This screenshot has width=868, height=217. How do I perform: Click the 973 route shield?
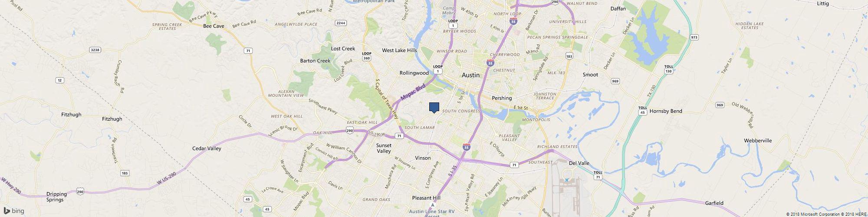click(694, 37)
